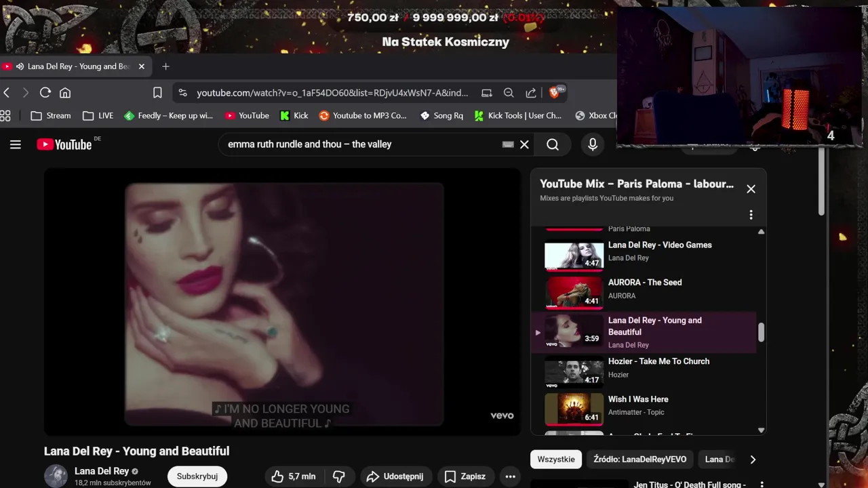Select the Lana Del Rey - Young and Beautiful tab
The image size is (868, 488).
coord(75,66)
